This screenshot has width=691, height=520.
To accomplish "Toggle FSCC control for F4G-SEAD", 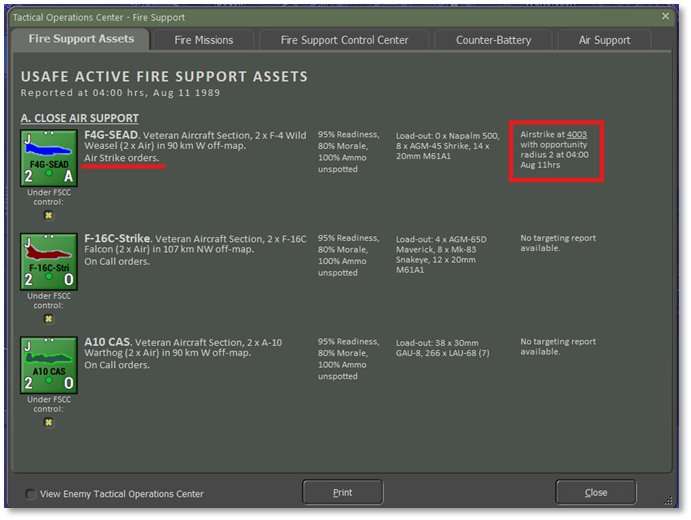I will 48,215.
